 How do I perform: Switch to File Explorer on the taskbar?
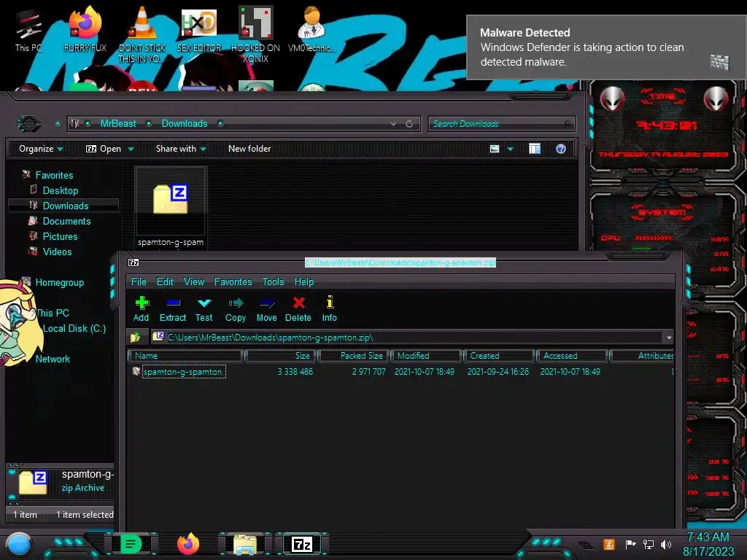[245, 544]
